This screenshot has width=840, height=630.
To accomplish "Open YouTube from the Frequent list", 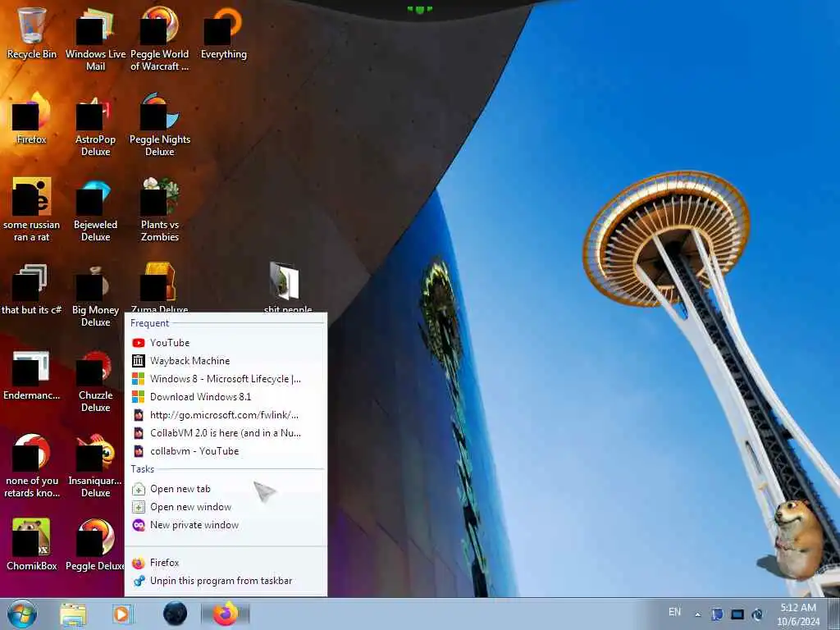I will click(x=226, y=343).
